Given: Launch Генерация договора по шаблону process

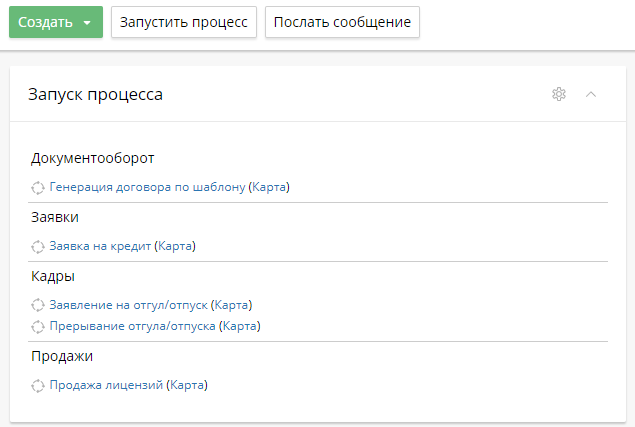Looking at the screenshot, I should tap(147, 187).
